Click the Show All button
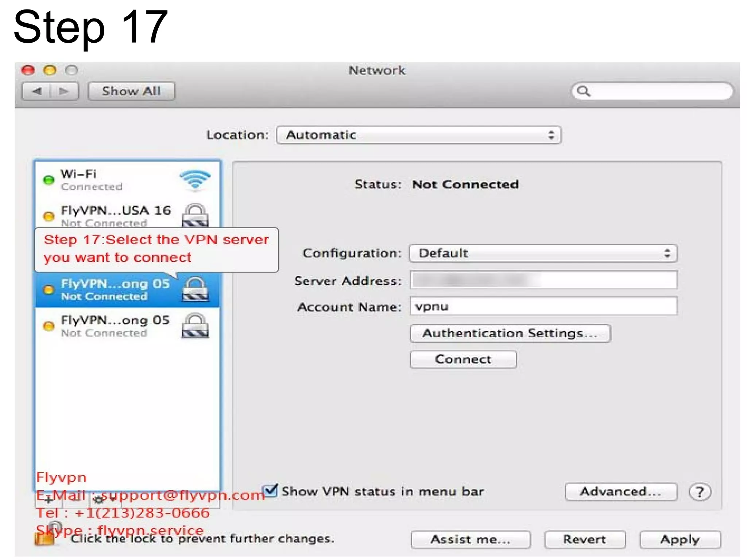The height and width of the screenshot is (560, 747). point(131,91)
